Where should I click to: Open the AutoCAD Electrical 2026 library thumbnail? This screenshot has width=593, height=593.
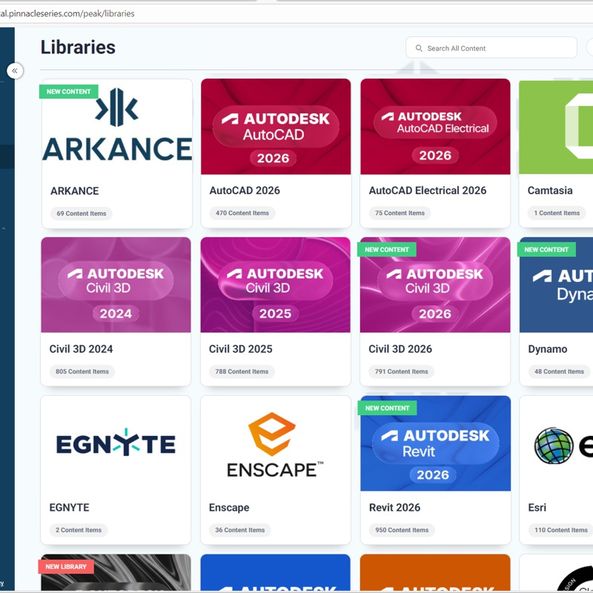tap(435, 127)
